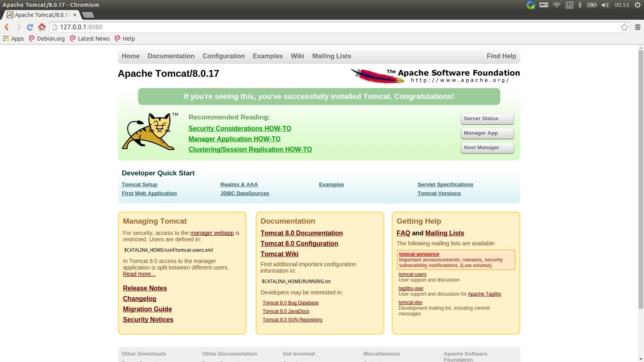
Task: Open the JDBC DataSources link
Action: coord(245,193)
